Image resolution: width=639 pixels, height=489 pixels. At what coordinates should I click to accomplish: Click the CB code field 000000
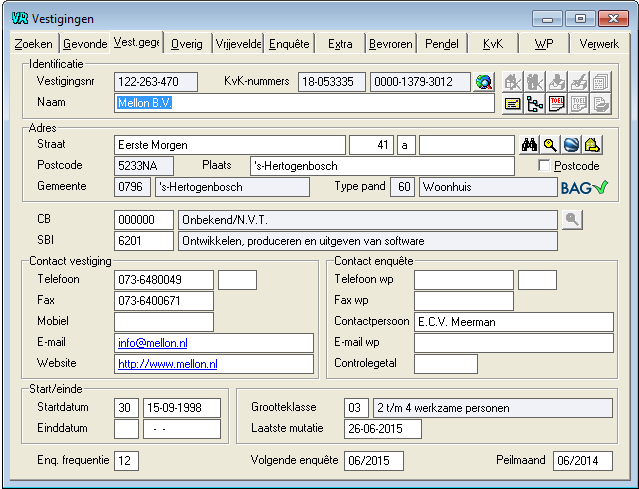(x=144, y=220)
